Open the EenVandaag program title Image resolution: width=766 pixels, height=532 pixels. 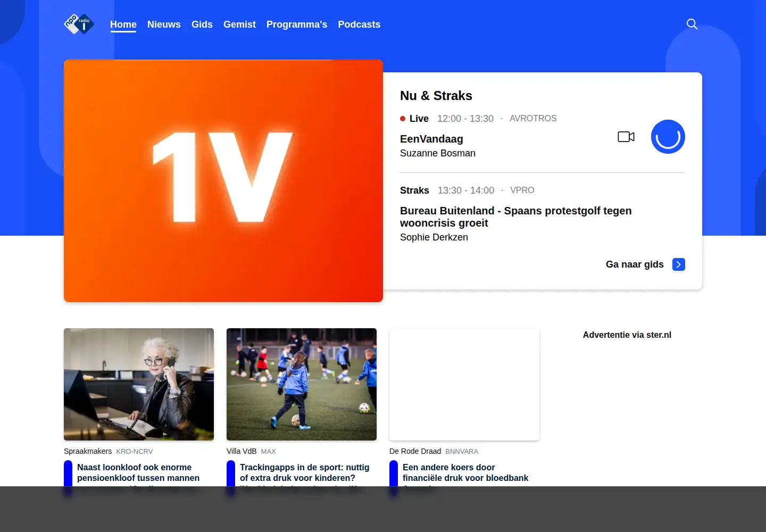coord(431,139)
